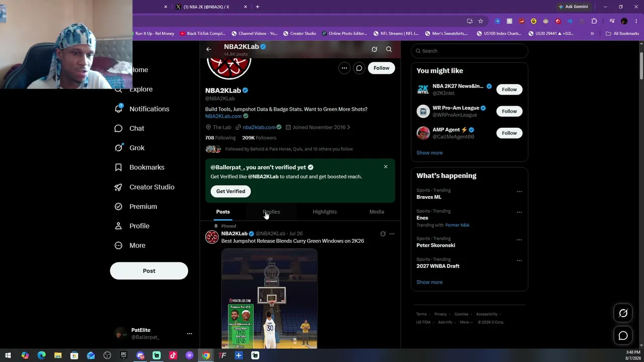Open the three-dot menu on the pinned post
This screenshot has width=644, height=362.
tap(392, 234)
